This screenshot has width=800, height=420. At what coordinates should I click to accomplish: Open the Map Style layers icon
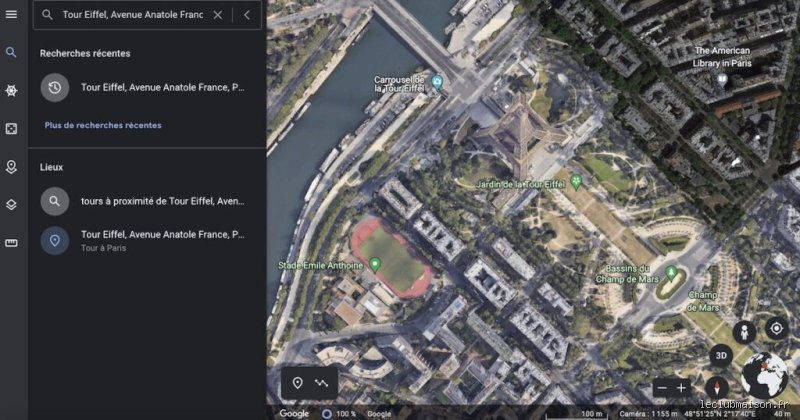pos(11,205)
